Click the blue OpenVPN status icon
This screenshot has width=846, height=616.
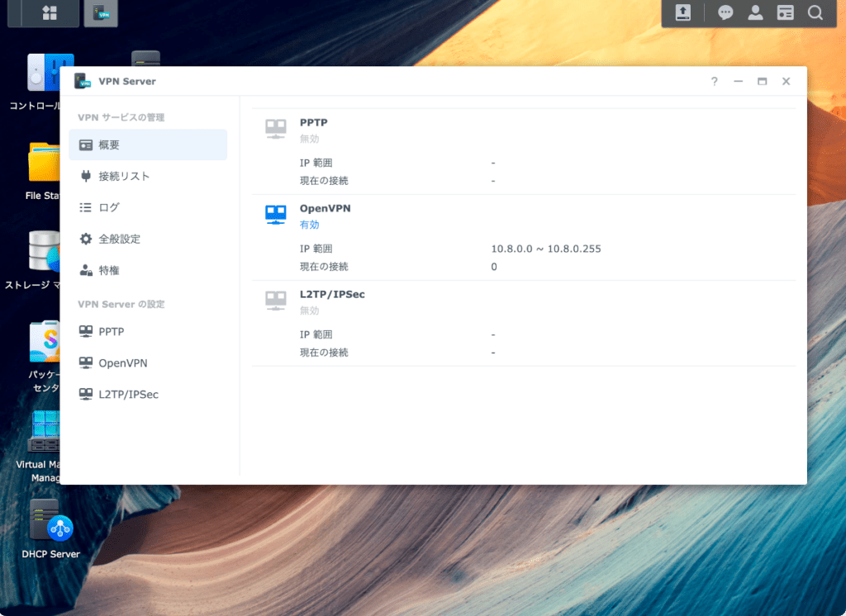(276, 215)
